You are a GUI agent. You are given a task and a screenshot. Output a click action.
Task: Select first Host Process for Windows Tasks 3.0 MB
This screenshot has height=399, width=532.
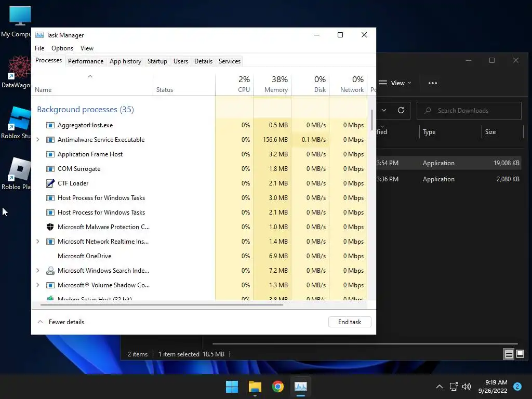(199, 198)
